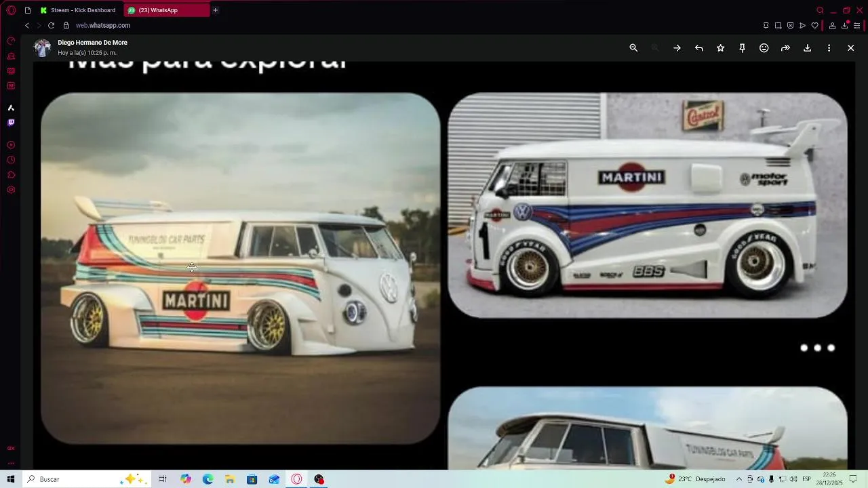Bookmark the page with heart icon
This screenshot has height=488, width=868.
[814, 26]
